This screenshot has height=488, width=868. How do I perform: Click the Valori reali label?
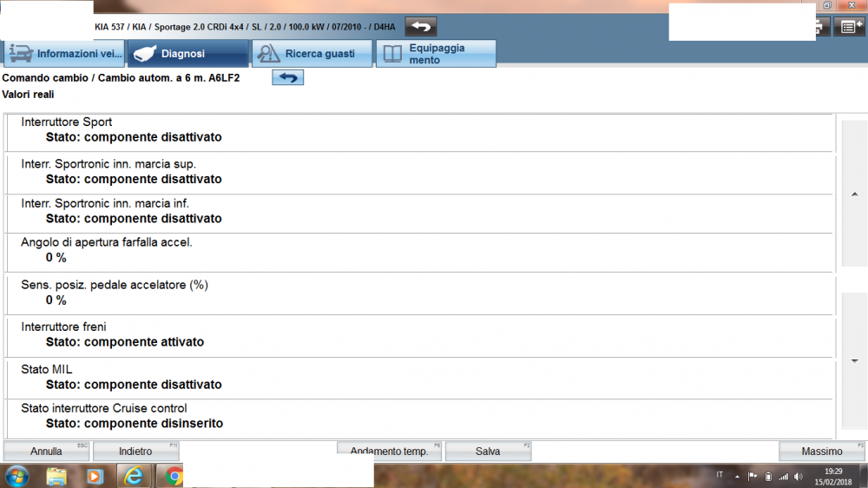pos(29,95)
